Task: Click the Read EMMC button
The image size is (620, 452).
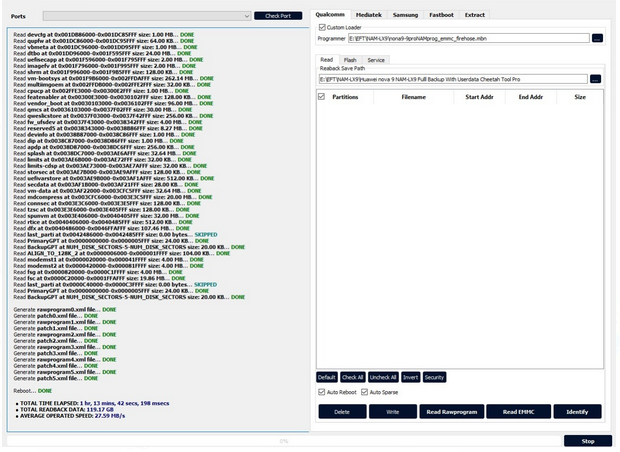Action: (518, 412)
